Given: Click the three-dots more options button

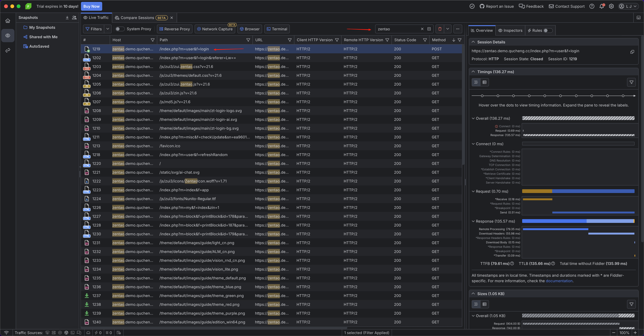Looking at the screenshot, I should click(x=458, y=29).
